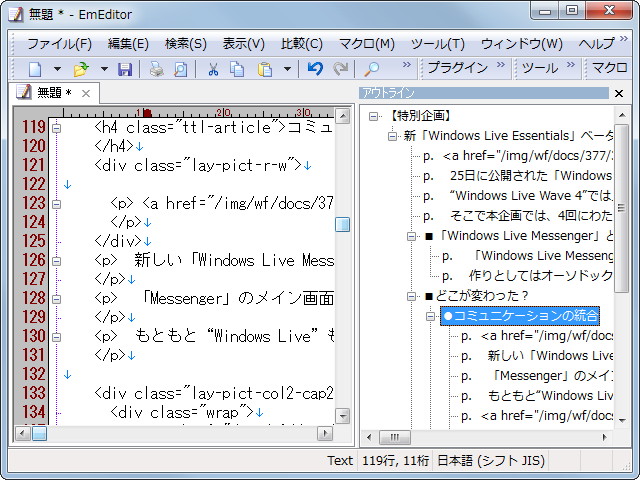
Task: Open the Paste dropdown arrow
Action: (287, 69)
